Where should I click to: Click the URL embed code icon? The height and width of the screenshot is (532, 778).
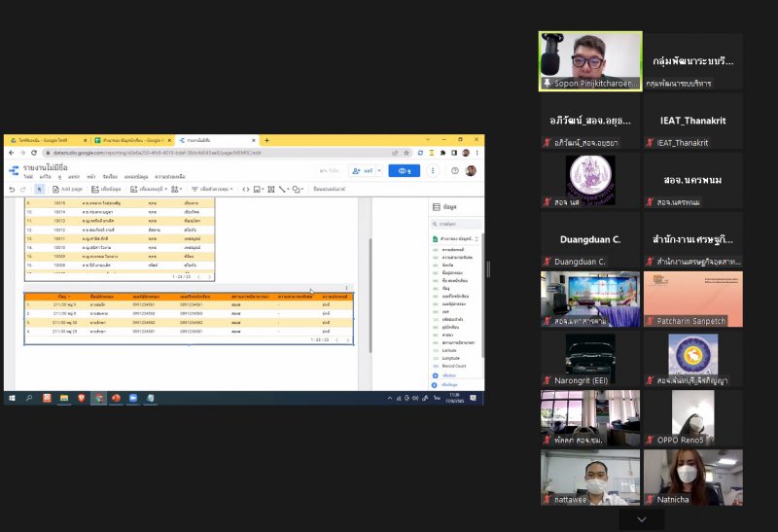pos(246,189)
